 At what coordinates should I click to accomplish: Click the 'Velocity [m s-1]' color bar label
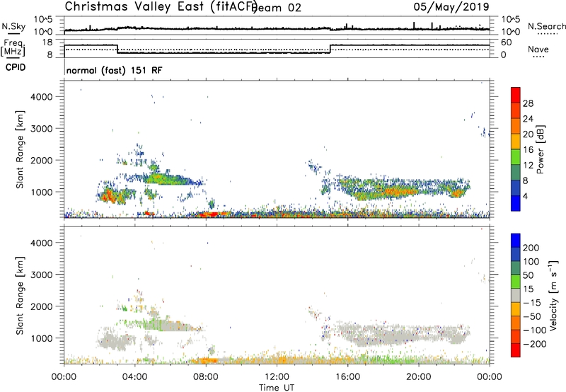coord(553,295)
